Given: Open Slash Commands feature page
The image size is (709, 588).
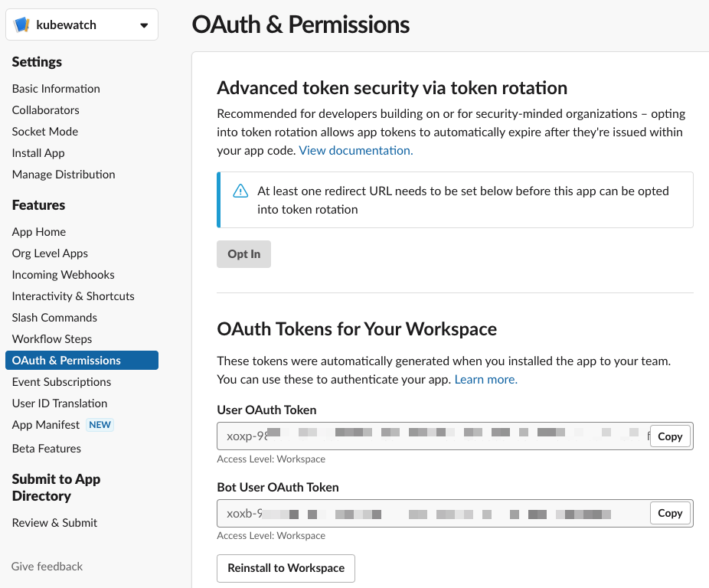Looking at the screenshot, I should [54, 318].
